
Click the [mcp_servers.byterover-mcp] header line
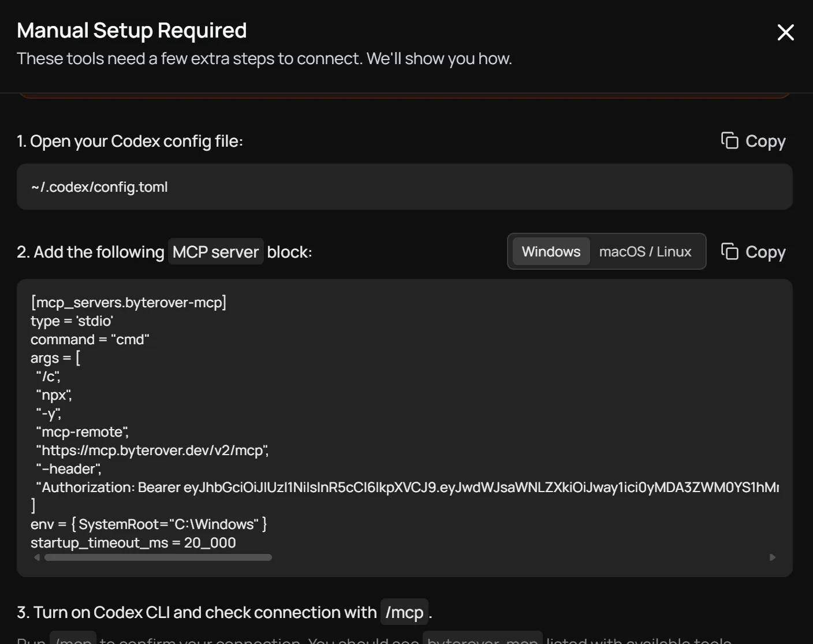(128, 302)
